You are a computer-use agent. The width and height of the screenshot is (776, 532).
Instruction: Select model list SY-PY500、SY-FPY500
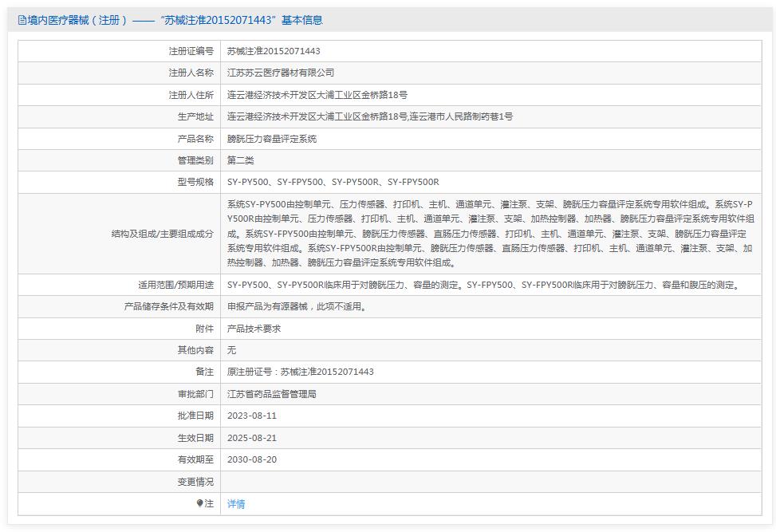coord(333,182)
